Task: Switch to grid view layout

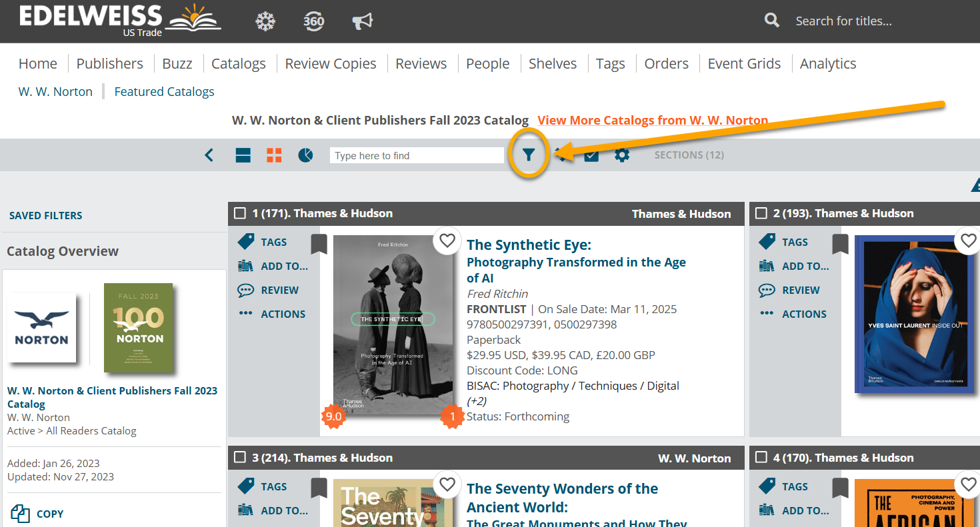Action: (x=274, y=155)
